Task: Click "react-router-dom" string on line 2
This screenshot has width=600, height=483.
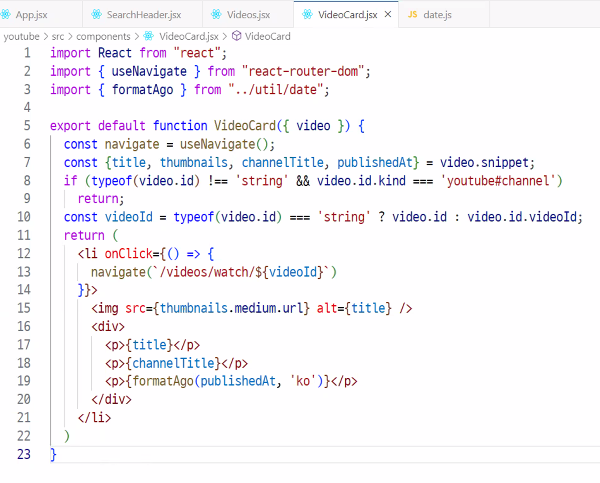Action: pyautogui.click(x=303, y=71)
